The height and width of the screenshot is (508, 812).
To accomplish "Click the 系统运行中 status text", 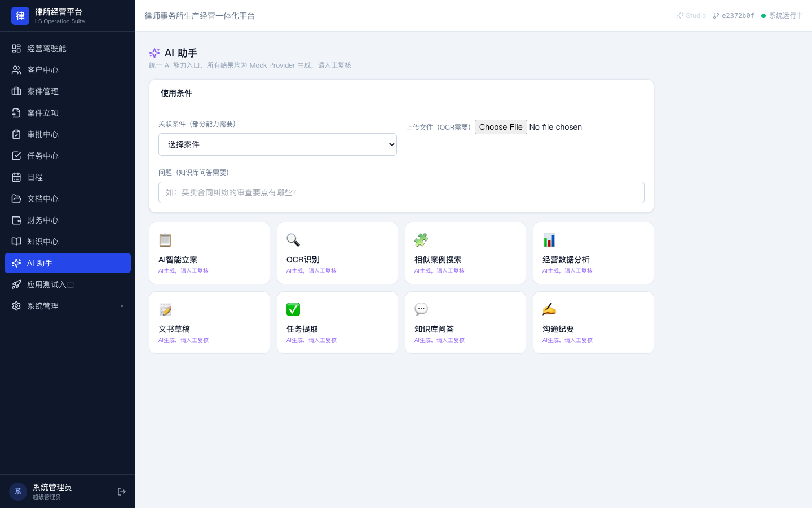I will tap(786, 16).
